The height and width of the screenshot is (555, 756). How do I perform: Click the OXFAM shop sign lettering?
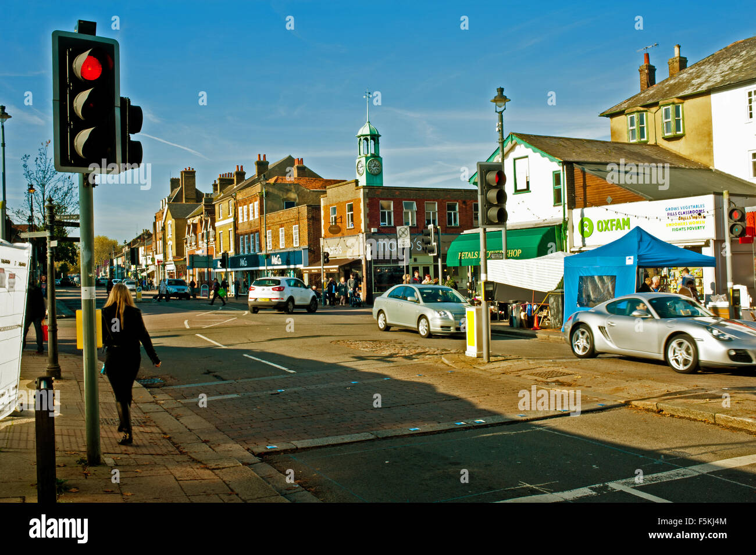[x=612, y=225]
